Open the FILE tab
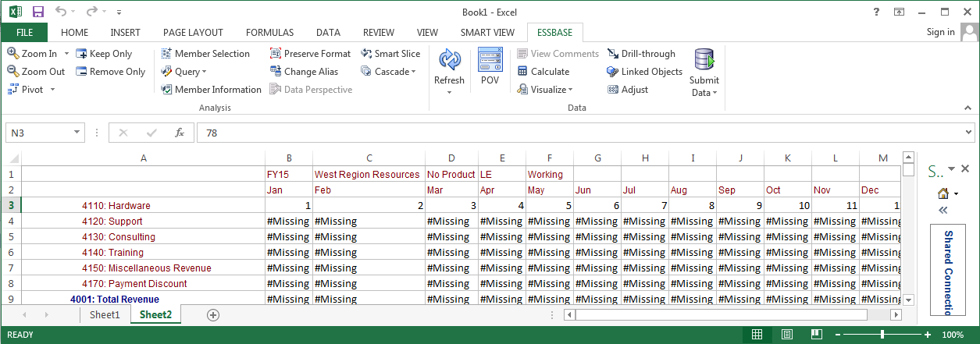This screenshot has width=980, height=344. pos(24,32)
